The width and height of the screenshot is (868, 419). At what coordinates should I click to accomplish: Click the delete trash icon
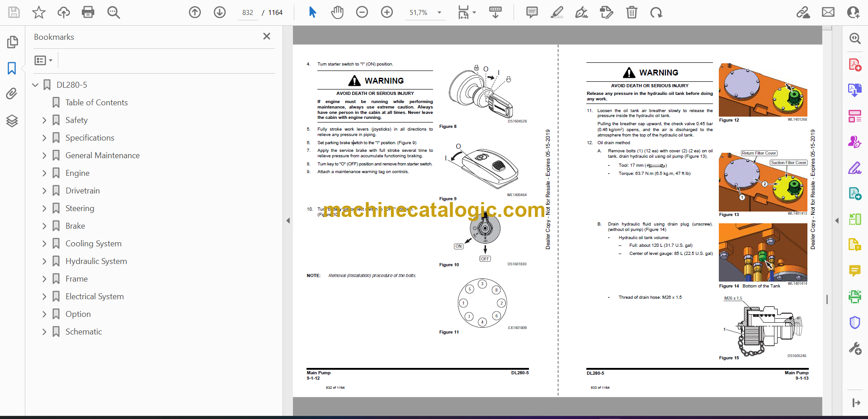(x=632, y=12)
